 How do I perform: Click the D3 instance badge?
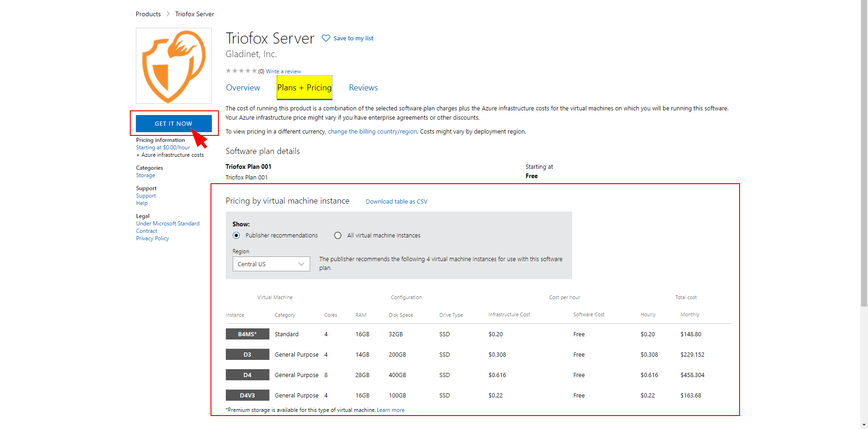[x=248, y=354]
